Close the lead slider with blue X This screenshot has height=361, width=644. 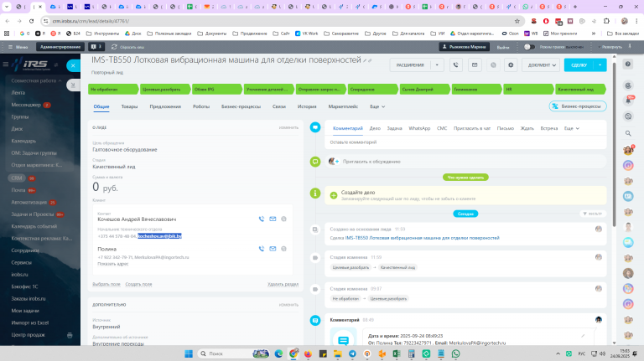[x=73, y=65]
